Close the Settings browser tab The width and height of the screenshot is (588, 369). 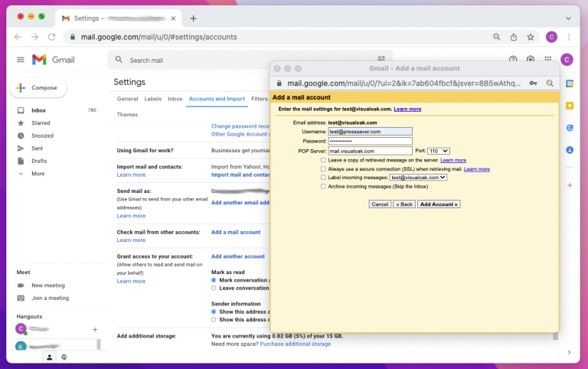pyautogui.click(x=173, y=18)
